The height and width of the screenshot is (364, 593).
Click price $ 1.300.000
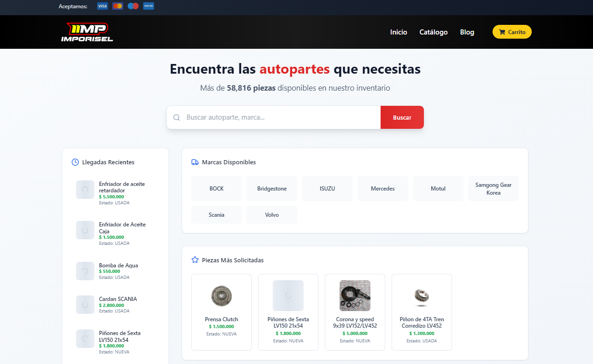click(422, 334)
